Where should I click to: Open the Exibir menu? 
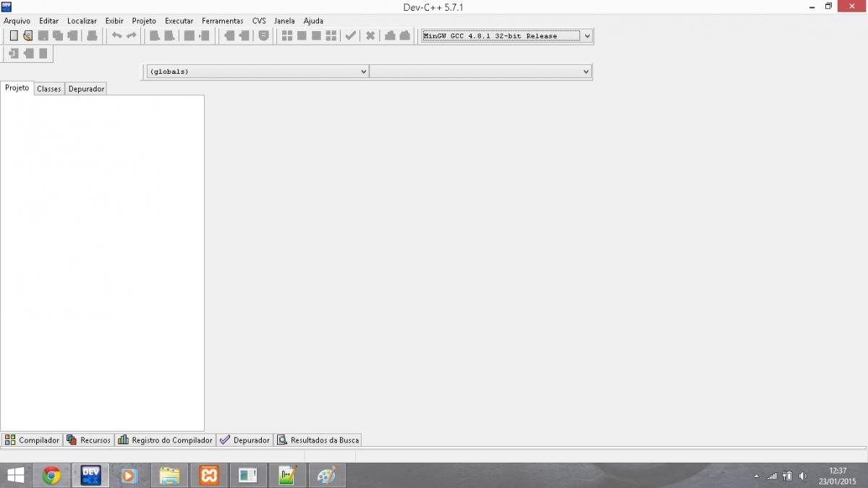tap(114, 21)
